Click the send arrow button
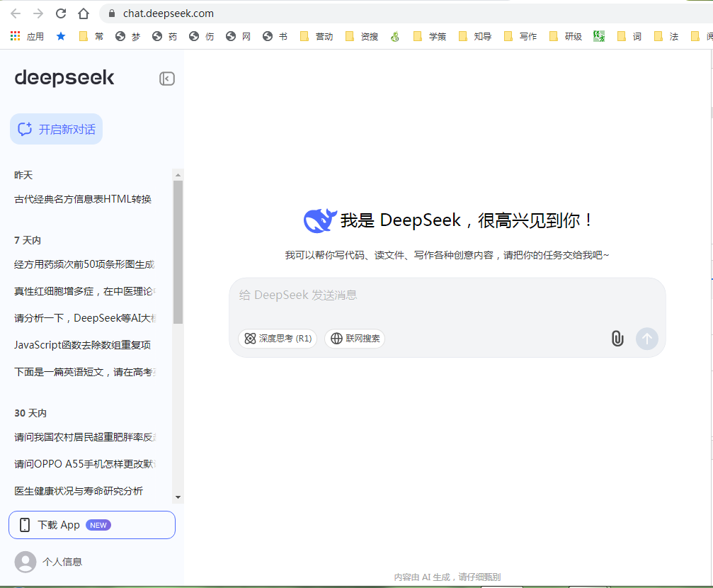The width and height of the screenshot is (713, 588). pyautogui.click(x=646, y=339)
